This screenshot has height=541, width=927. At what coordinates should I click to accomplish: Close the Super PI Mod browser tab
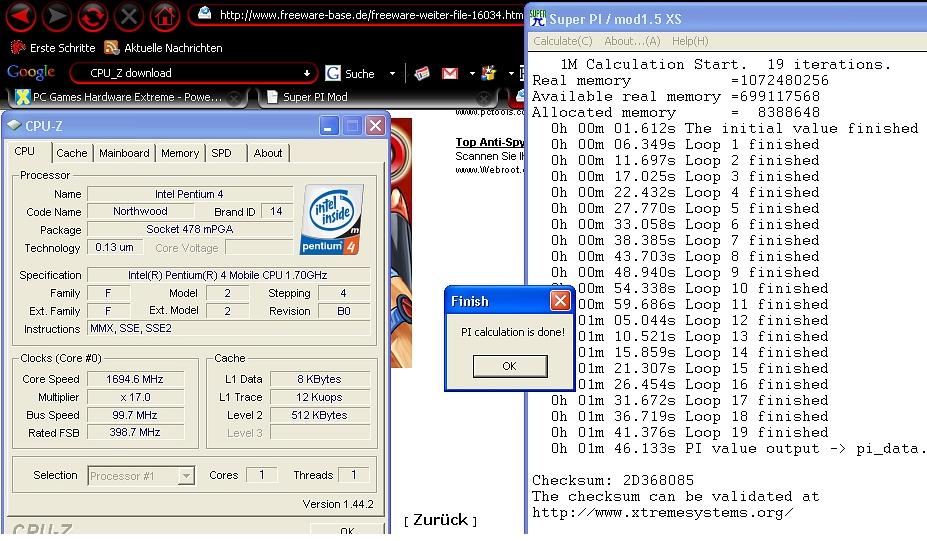(484, 98)
